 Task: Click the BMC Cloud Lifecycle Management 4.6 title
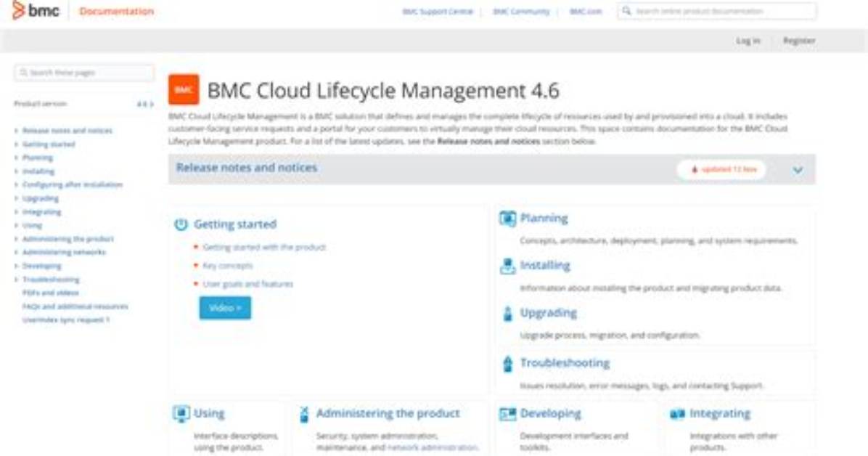(383, 90)
